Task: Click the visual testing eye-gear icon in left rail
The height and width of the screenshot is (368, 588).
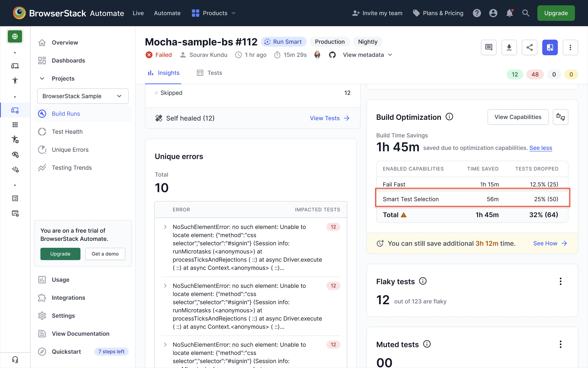Action: pyautogui.click(x=15, y=154)
